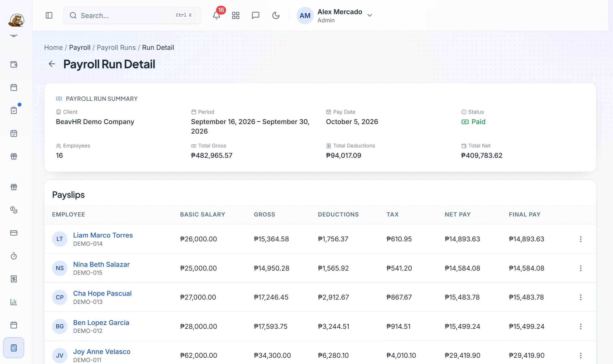Click the EMPLOYEE column header
This screenshot has width=613, height=364.
pos(69,214)
